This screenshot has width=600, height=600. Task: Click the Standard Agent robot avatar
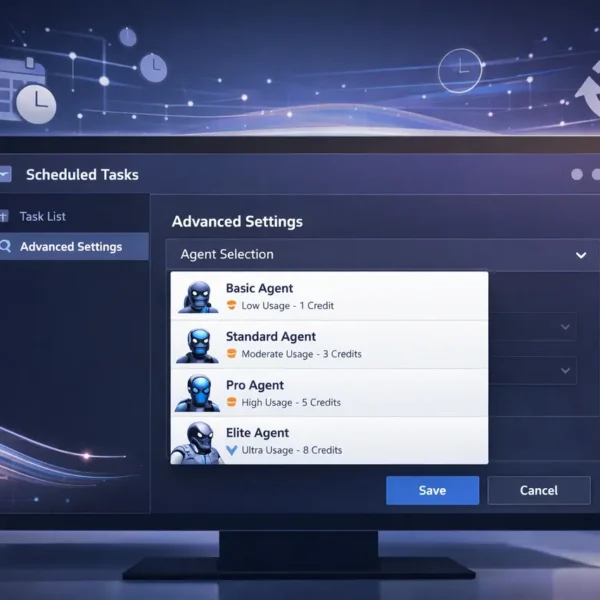[x=197, y=345]
